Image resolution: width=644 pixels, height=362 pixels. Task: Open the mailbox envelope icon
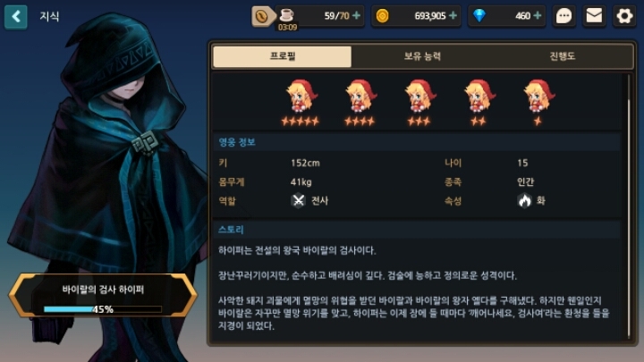(594, 16)
